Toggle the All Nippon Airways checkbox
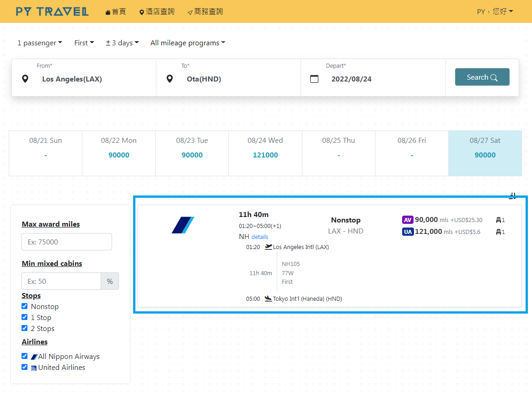 click(x=24, y=356)
